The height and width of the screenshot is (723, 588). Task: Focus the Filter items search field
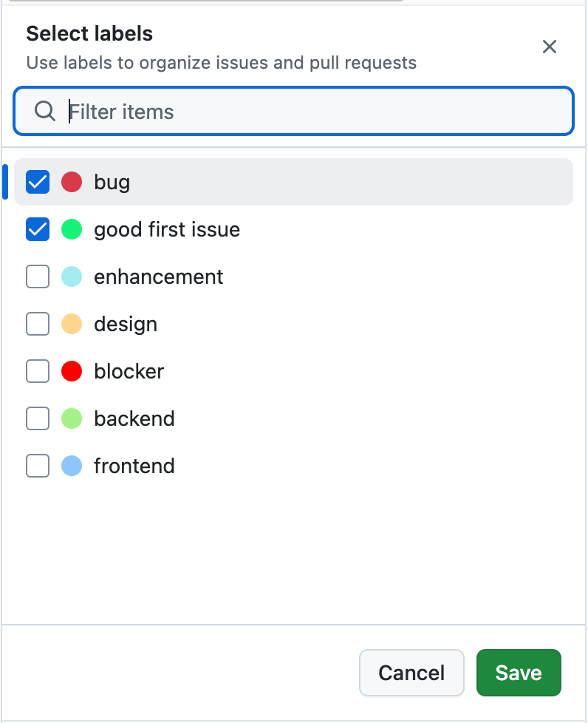point(310,112)
